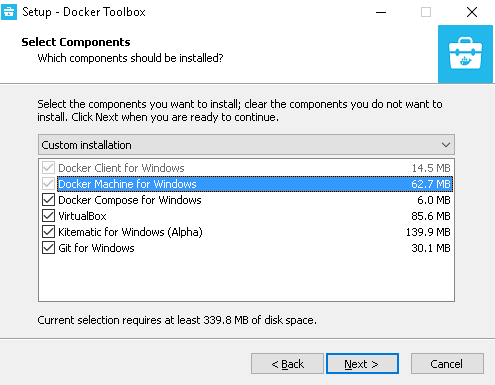Image resolution: width=495 pixels, height=385 pixels.
Task: Click the Docker toolbox logo image
Action: pyautogui.click(x=465, y=54)
